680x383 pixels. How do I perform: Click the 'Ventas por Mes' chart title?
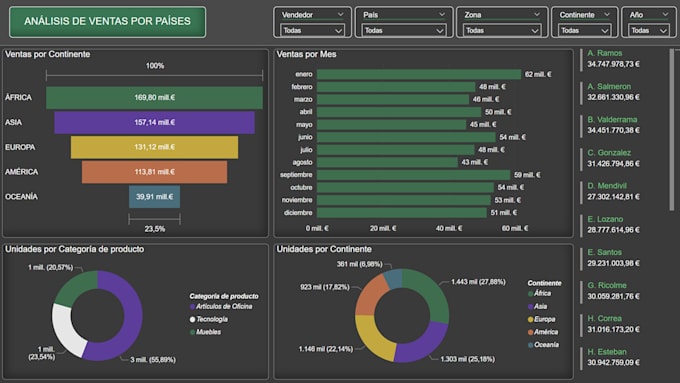point(307,54)
